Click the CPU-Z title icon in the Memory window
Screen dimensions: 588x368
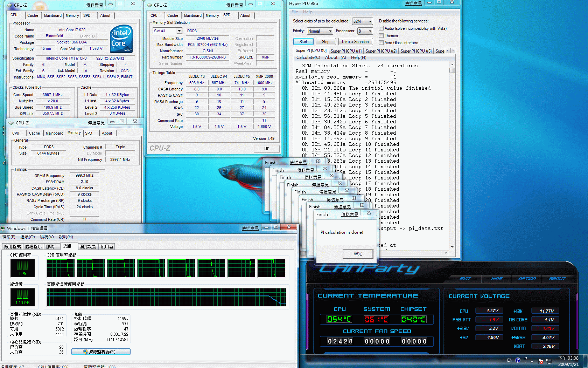[11, 123]
